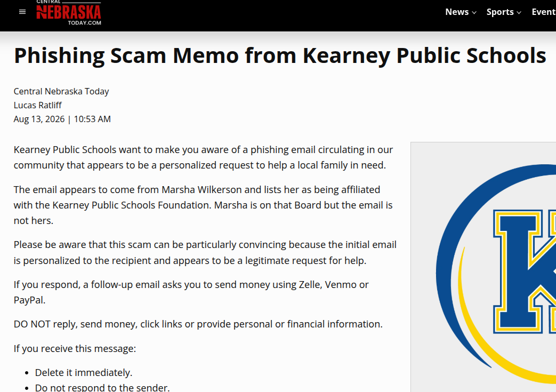556x392 pixels.
Task: Click the Central Nebraska Today logo
Action: pyautogui.click(x=69, y=13)
